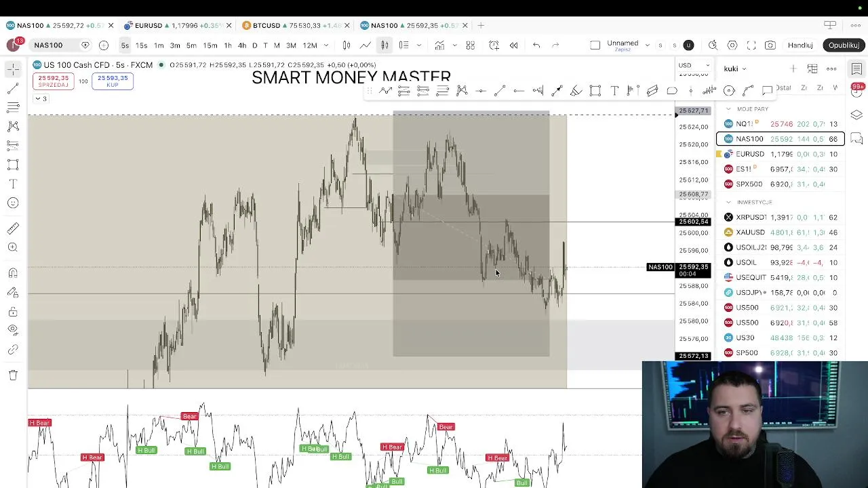868x488 pixels.
Task: Take a chart snapshot with camera icon
Action: point(770,45)
